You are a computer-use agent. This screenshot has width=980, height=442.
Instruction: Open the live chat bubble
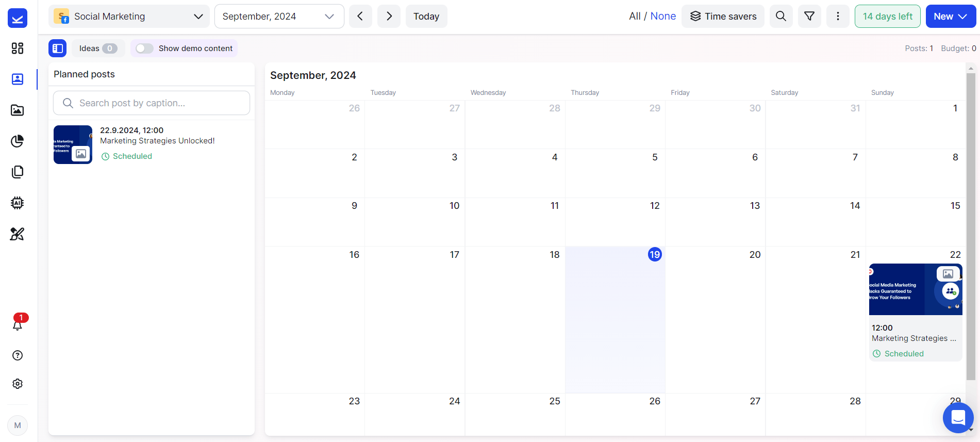click(958, 417)
